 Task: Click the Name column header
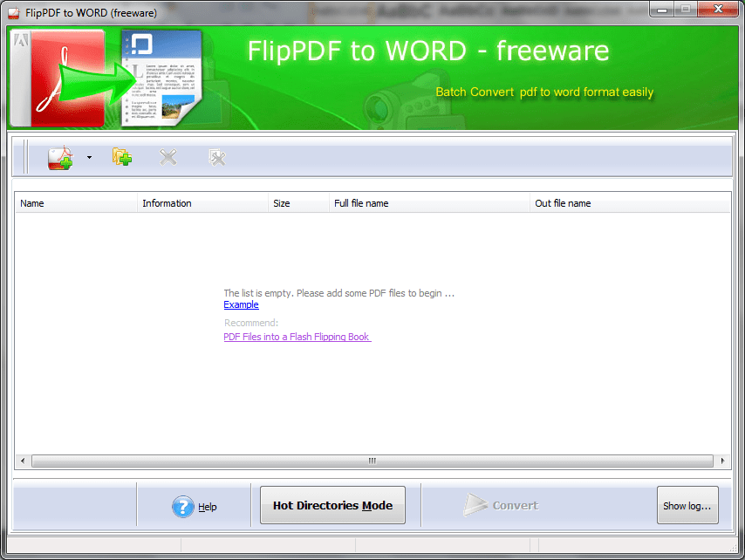click(31, 202)
